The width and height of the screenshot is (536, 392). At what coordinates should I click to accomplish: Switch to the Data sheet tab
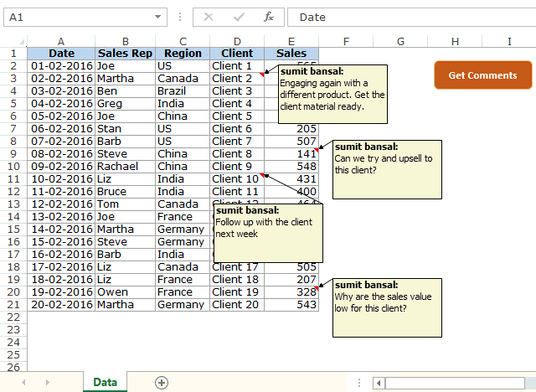105,382
